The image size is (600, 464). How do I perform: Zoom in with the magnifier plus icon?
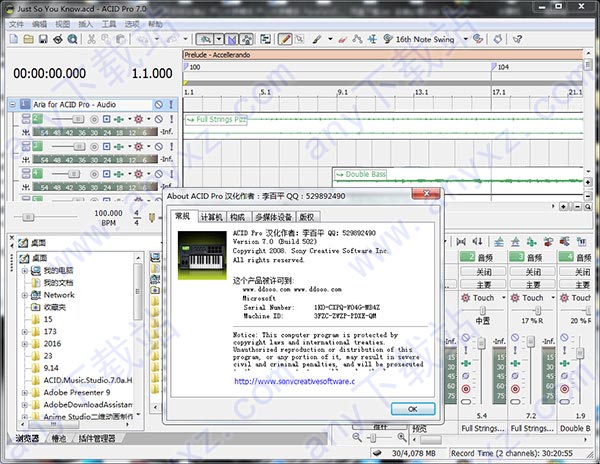pos(402,437)
